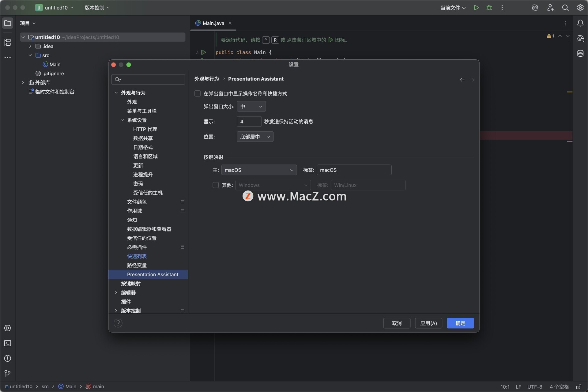The image size is (588, 392).
Task: Open the AI Assistant swirl icon in toolbar
Action: [x=535, y=8]
